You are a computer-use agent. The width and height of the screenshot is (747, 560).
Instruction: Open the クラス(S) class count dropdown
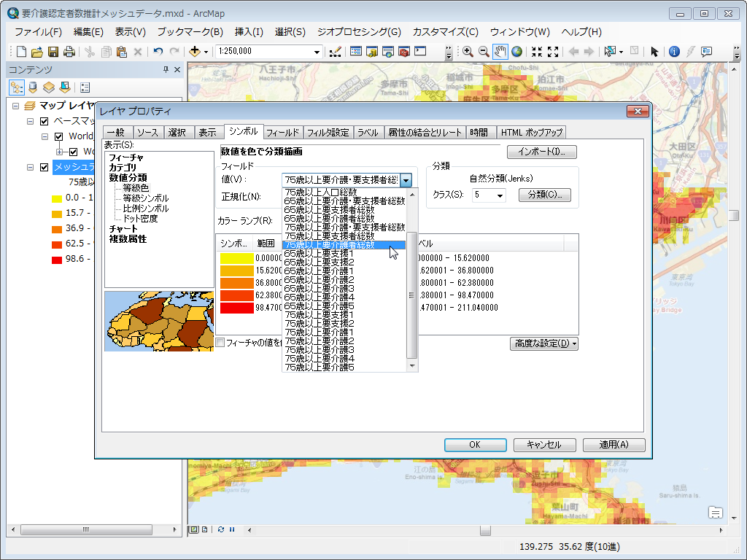[x=500, y=195]
